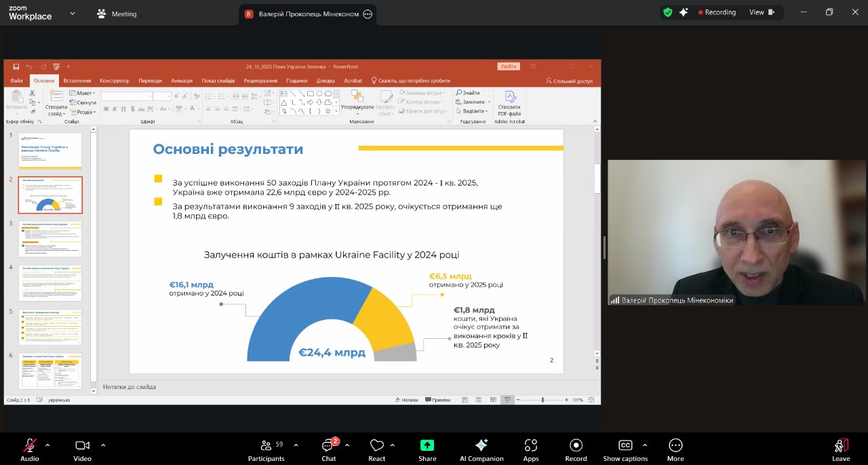The height and width of the screenshot is (465, 868).
Task: Open the Chat panel
Action: [x=328, y=449]
